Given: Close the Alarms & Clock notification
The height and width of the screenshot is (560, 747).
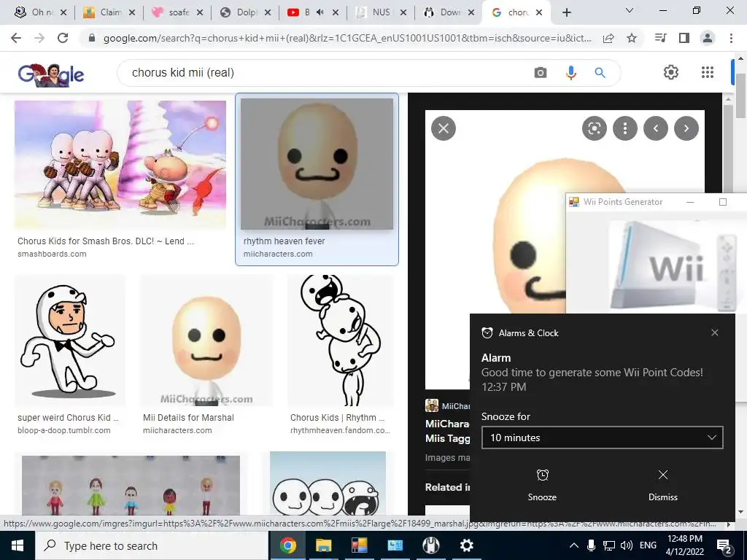Looking at the screenshot, I should [715, 332].
